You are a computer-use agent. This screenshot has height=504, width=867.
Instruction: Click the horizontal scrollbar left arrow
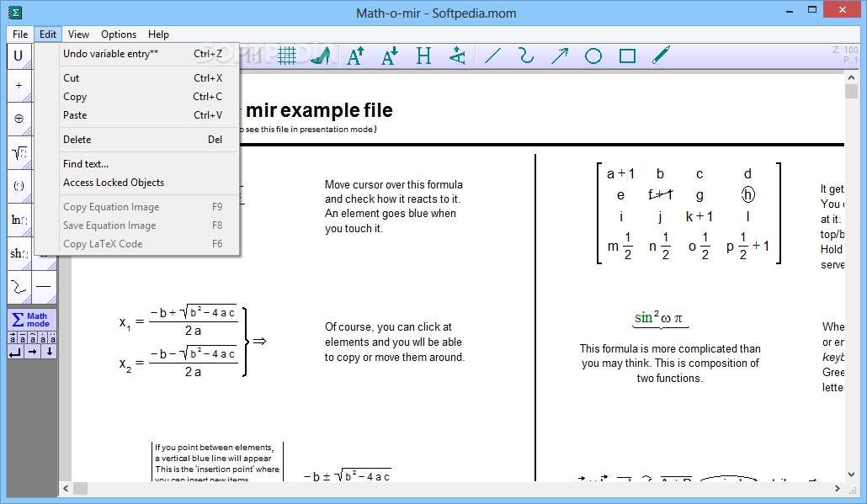tap(66, 489)
